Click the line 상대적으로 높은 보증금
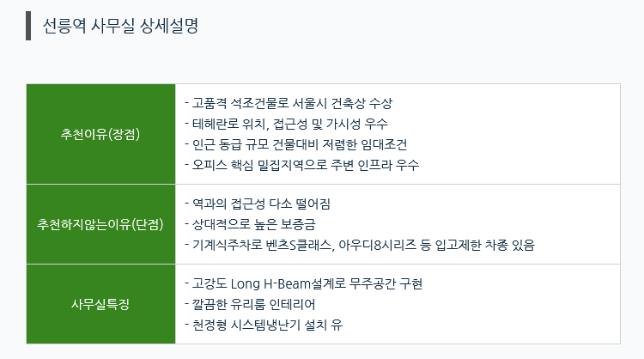 [x=250, y=224]
